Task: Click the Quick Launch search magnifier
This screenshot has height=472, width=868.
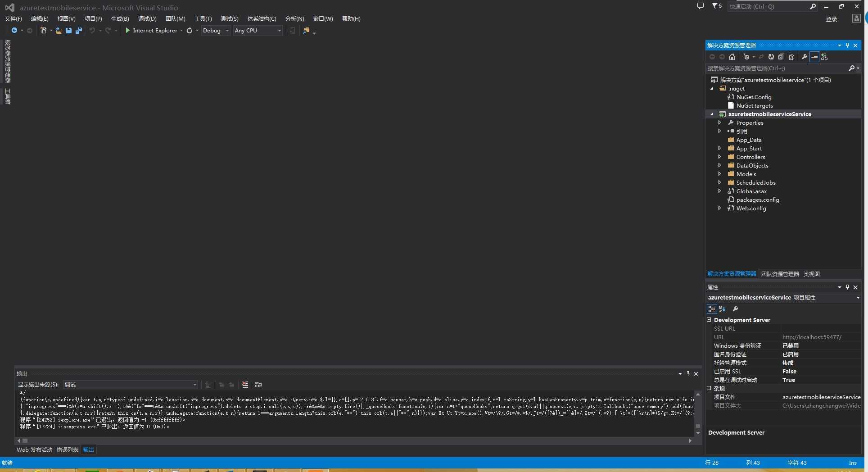Action: (813, 6)
